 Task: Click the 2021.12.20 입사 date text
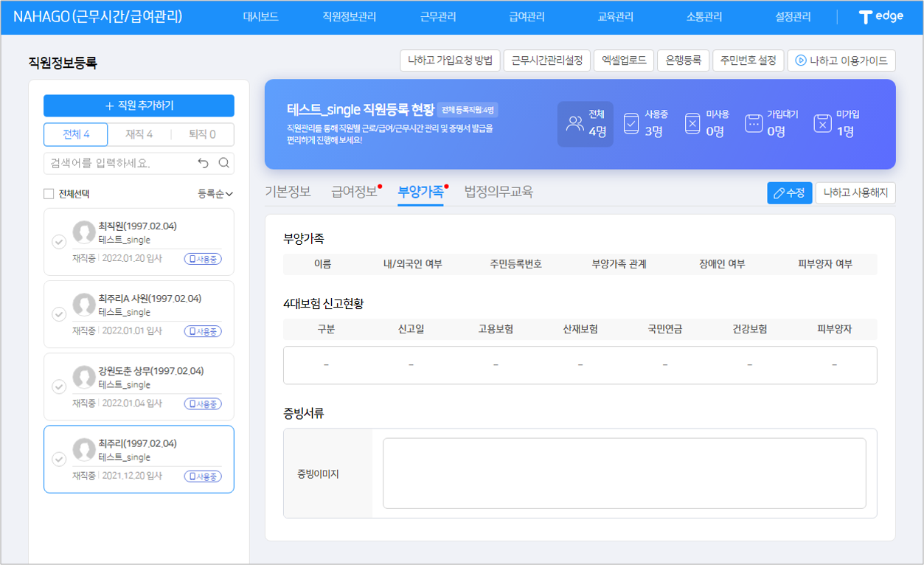132,476
